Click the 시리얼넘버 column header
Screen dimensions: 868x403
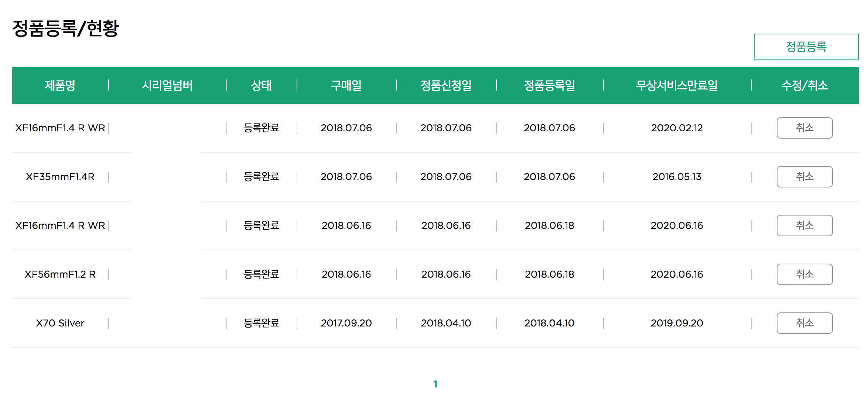point(167,85)
